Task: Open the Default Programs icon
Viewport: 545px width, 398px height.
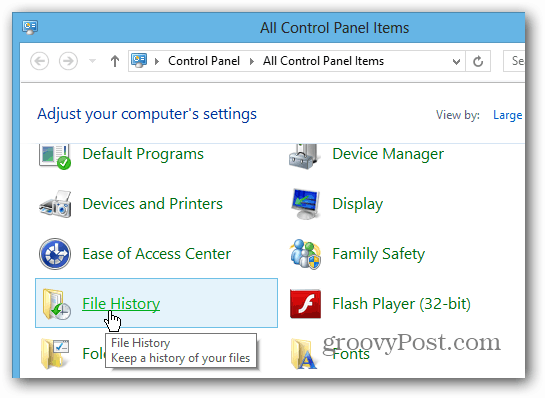Action: [x=55, y=156]
